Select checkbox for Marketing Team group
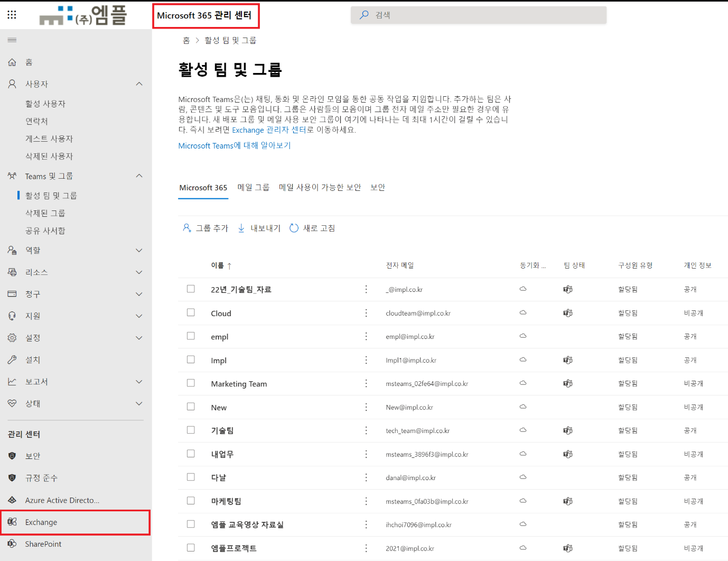 (x=191, y=383)
